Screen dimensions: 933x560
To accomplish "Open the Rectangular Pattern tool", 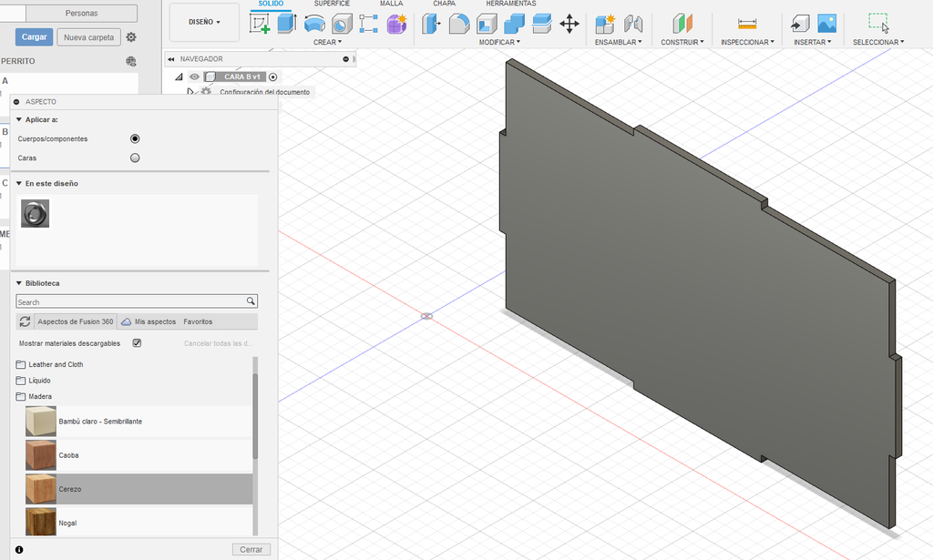I will click(x=368, y=24).
